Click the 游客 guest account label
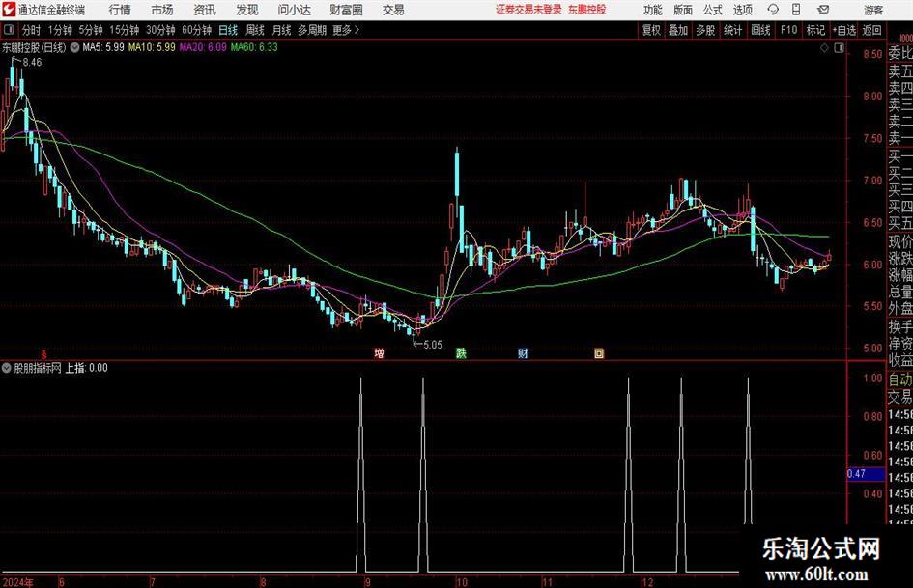Image resolution: width=913 pixels, height=588 pixels. tap(872, 10)
